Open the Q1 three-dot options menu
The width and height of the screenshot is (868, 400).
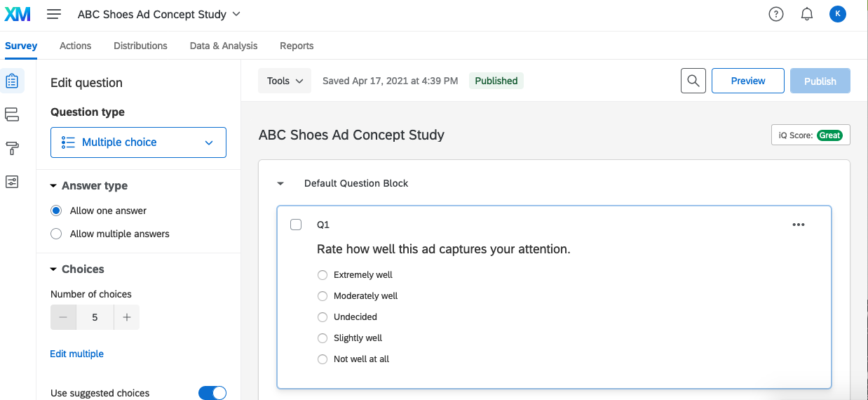click(798, 225)
